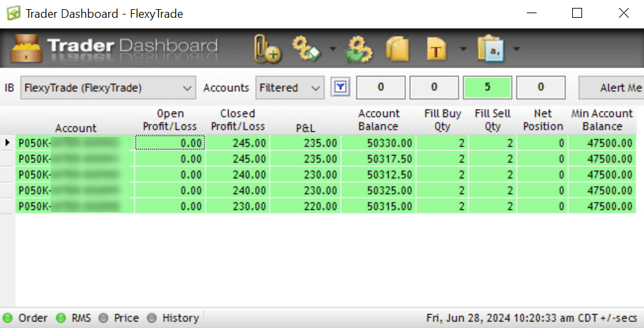Click the Fill Buy Qty column header
The height and width of the screenshot is (328, 644).
pyautogui.click(x=443, y=120)
